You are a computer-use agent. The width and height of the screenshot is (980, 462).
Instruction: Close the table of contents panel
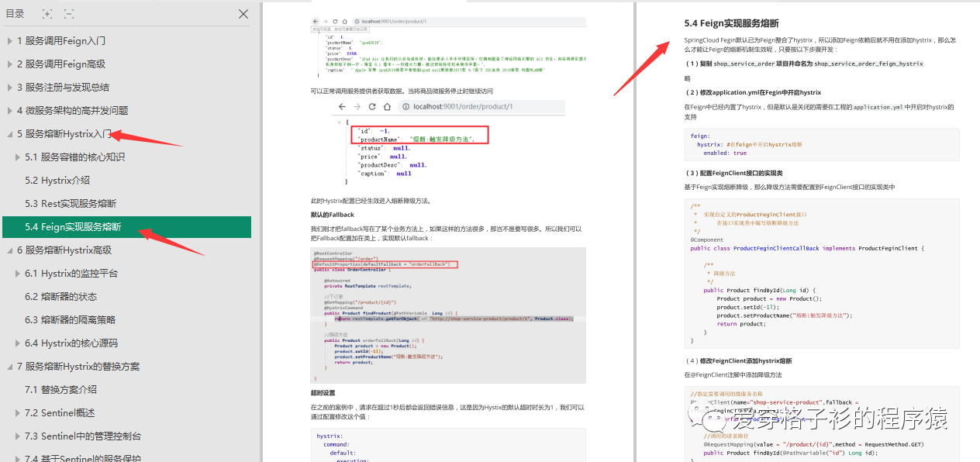[243, 14]
